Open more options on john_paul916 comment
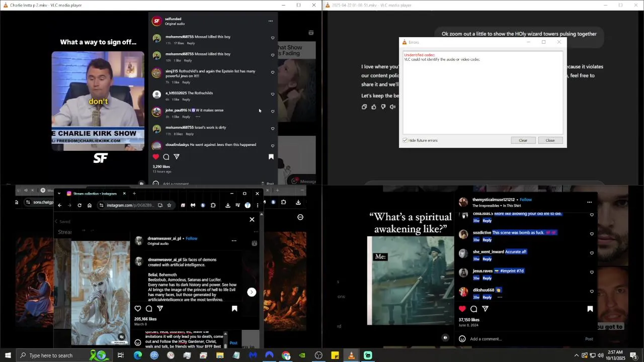 (198, 117)
